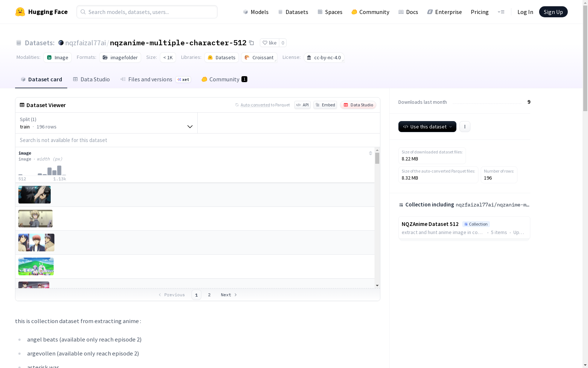Click Log In
This screenshot has width=588, height=368.
tap(525, 12)
